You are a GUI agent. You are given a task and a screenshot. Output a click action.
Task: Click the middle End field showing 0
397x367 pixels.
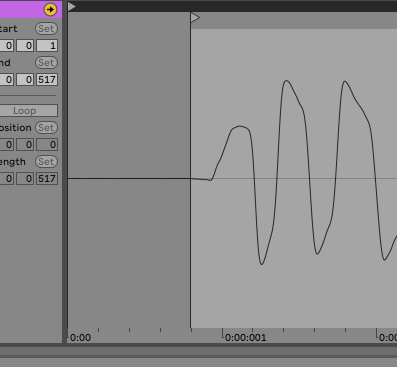pyautogui.click(x=25, y=80)
